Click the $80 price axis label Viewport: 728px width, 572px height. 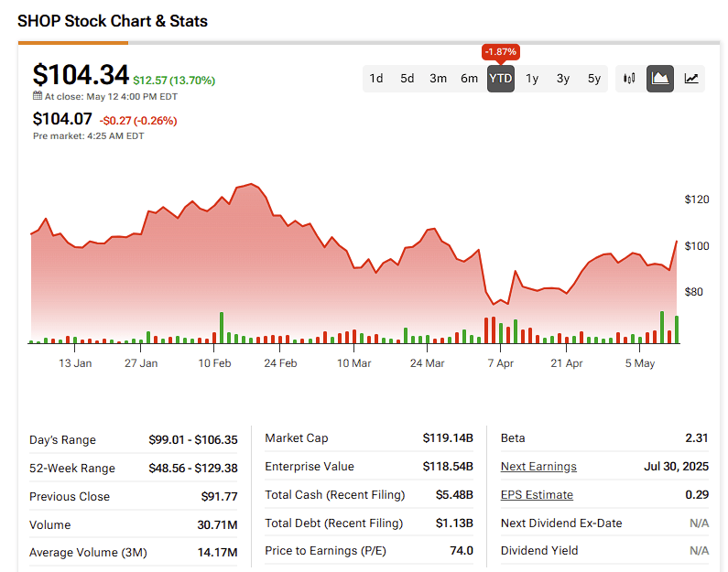[693, 291]
